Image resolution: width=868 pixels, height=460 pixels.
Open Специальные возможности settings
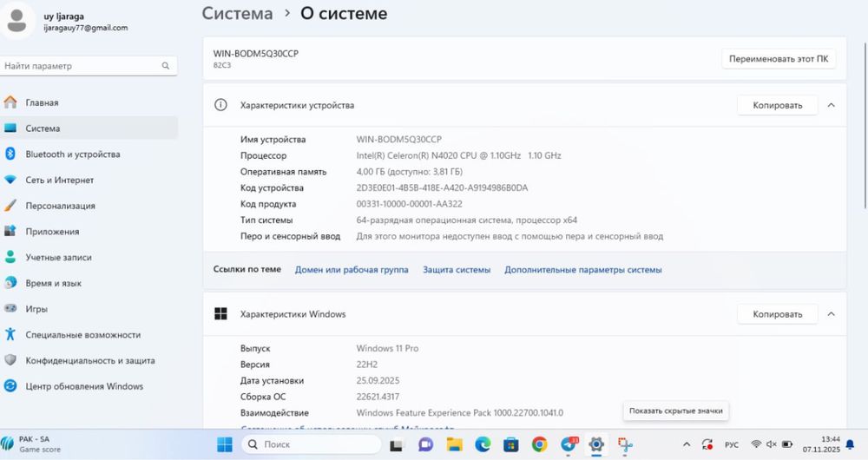(89, 334)
